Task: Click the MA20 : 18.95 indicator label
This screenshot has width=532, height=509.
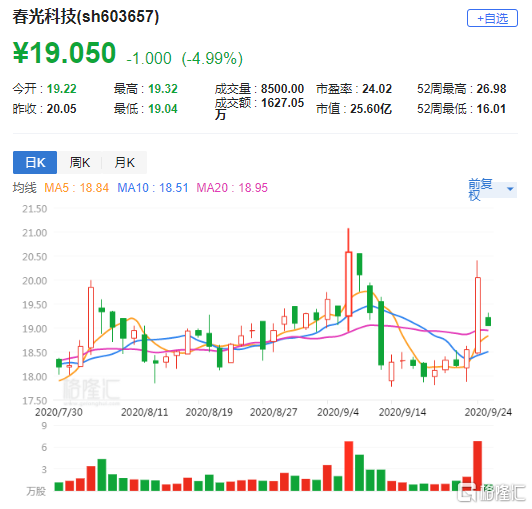Action: pyautogui.click(x=232, y=188)
